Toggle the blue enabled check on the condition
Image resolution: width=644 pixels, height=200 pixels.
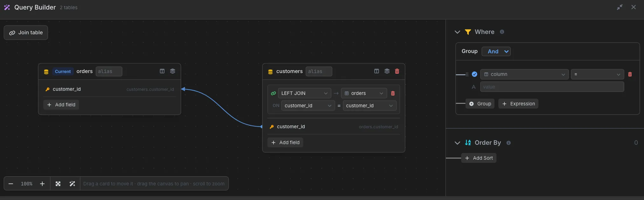point(474,74)
